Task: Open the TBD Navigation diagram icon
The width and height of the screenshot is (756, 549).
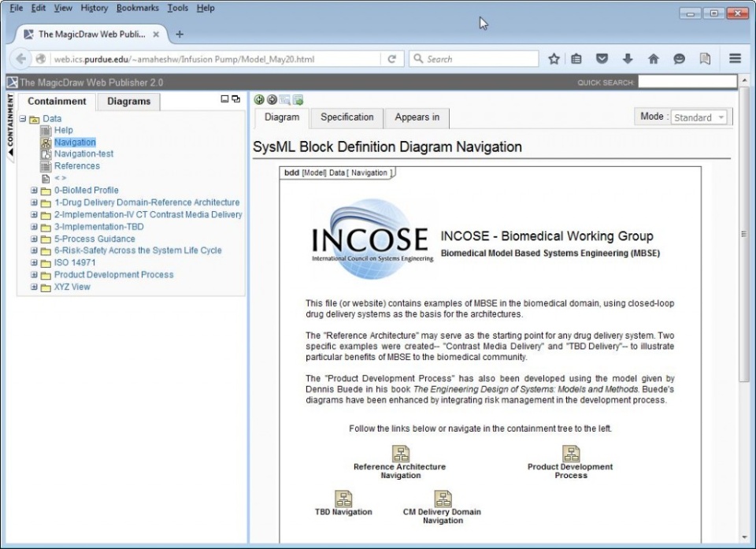Action: pyautogui.click(x=344, y=499)
